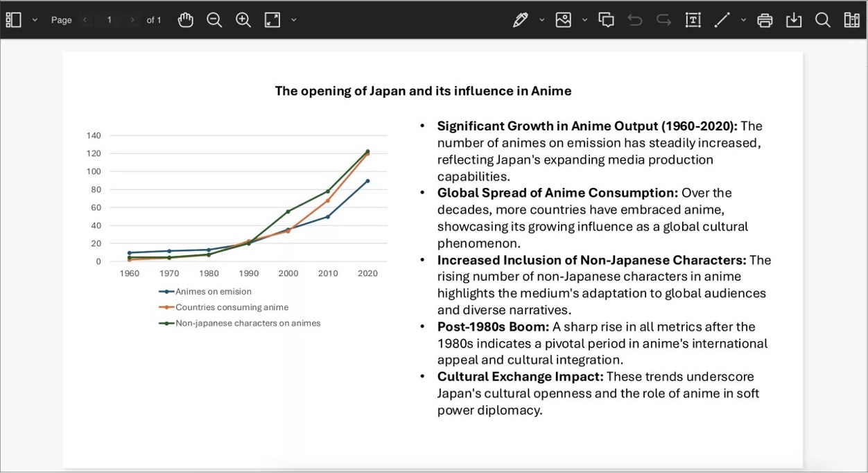Toggle the page thumbnails sidebar
The image size is (868, 473).
click(13, 19)
